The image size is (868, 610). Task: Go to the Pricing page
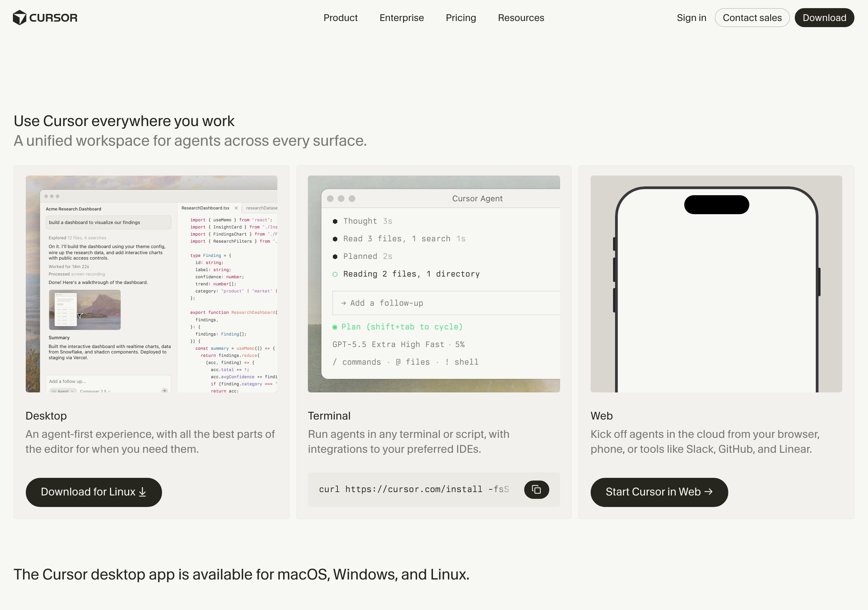pos(461,18)
